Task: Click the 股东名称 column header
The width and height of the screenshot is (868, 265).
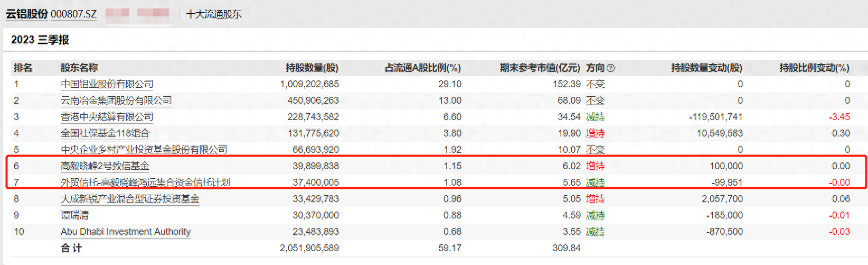Action: [x=79, y=68]
